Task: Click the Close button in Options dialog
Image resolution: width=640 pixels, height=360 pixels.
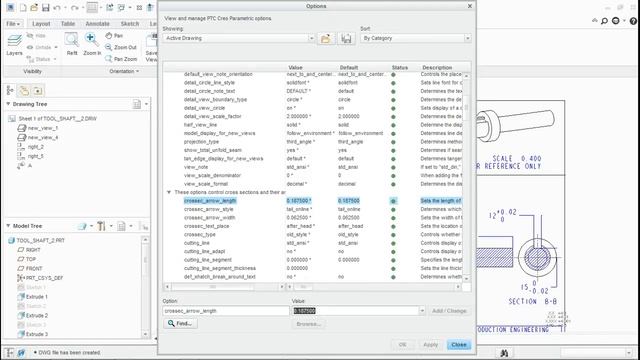Action: tap(459, 345)
